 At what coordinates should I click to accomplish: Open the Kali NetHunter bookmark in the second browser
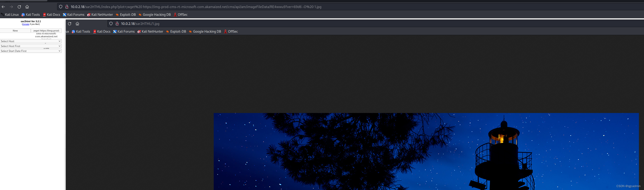150,31
